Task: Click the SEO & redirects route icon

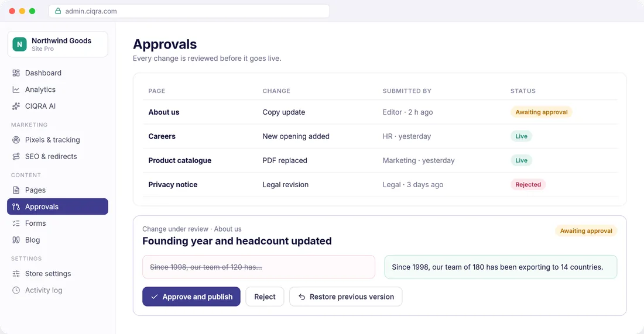Action: [16, 156]
